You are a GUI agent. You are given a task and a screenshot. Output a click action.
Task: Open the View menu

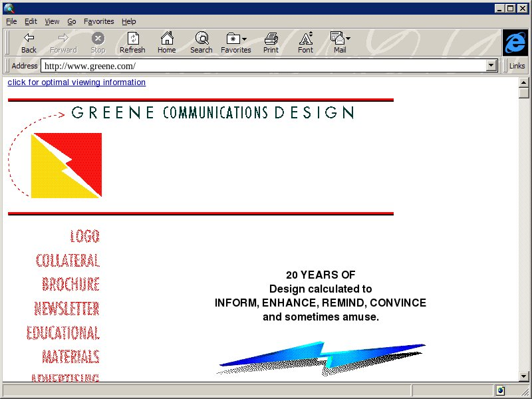pos(52,21)
